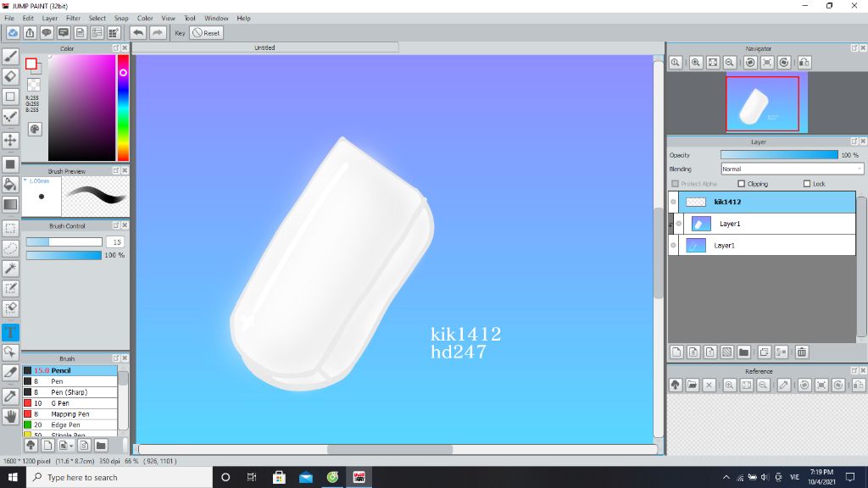The height and width of the screenshot is (488, 868).
Task: Flip canvas view in Navigator
Action: point(804,63)
